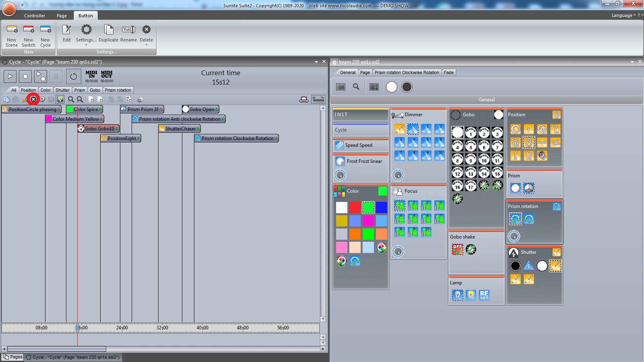Select the PositionCircle phasing timeline block
Image resolution: width=644 pixels, height=362 pixels.
coord(31,109)
